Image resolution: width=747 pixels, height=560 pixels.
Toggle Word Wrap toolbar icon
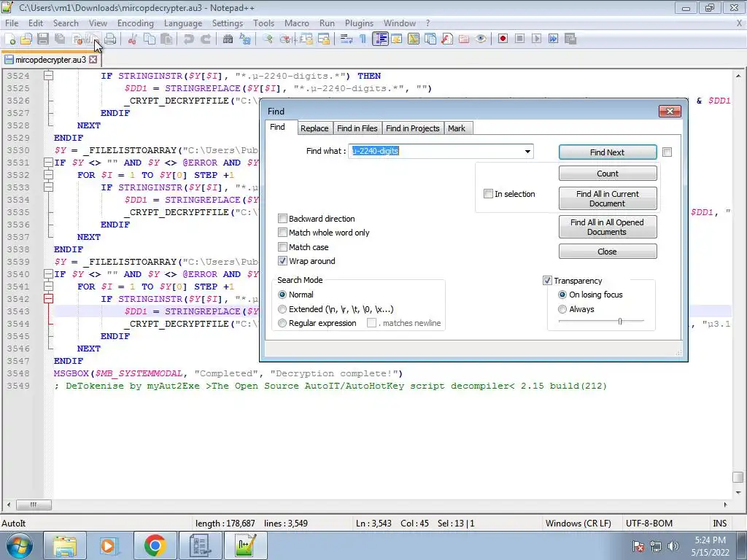click(346, 39)
